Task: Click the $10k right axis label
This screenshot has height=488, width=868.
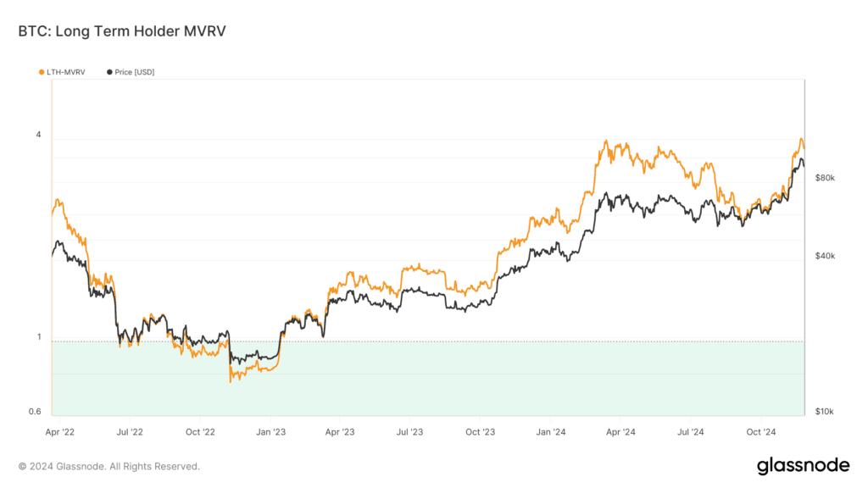Action: pyautogui.click(x=825, y=412)
